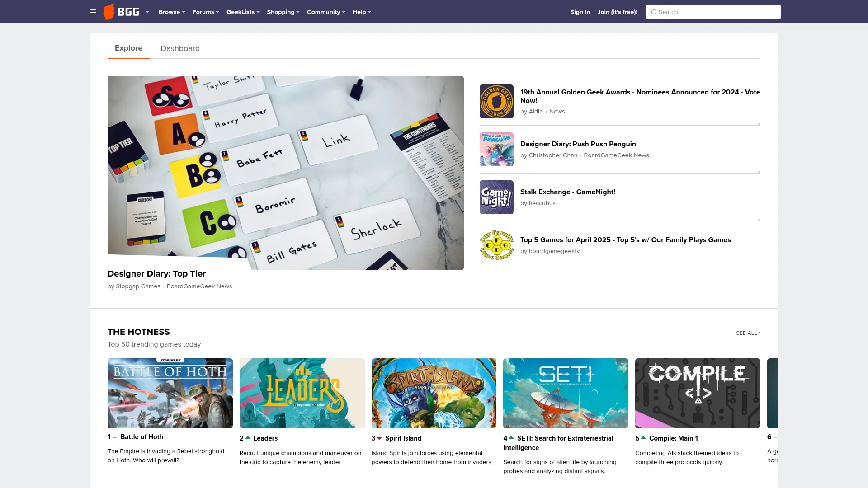Viewport: 868px width, 488px height.
Task: Open the Shopping dropdown
Action: (x=283, y=12)
